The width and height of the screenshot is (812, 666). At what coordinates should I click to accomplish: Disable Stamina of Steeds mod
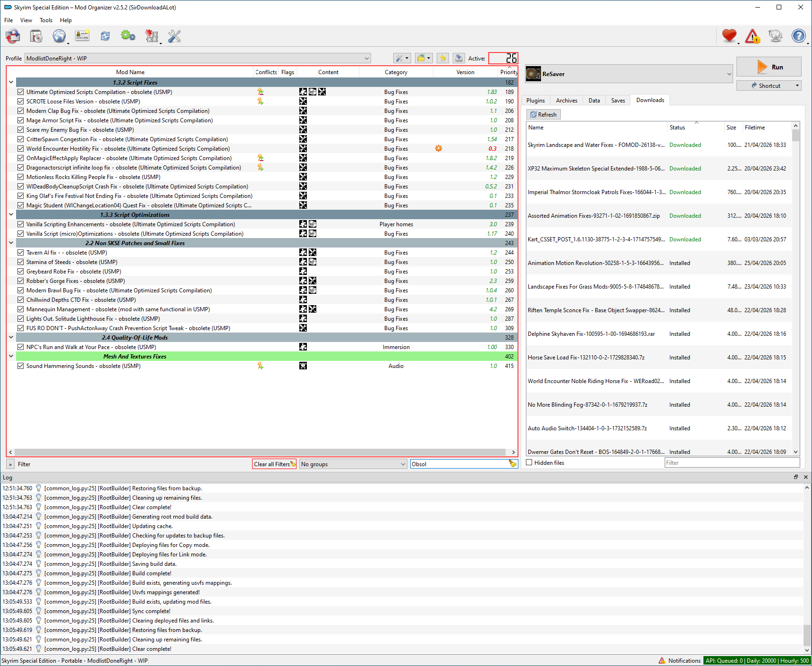click(21, 262)
